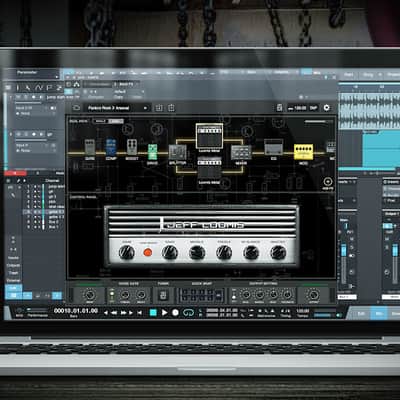Image resolution: width=400 pixels, height=400 pixels.
Task: Switch the Ampire view to double
Action: [116, 121]
